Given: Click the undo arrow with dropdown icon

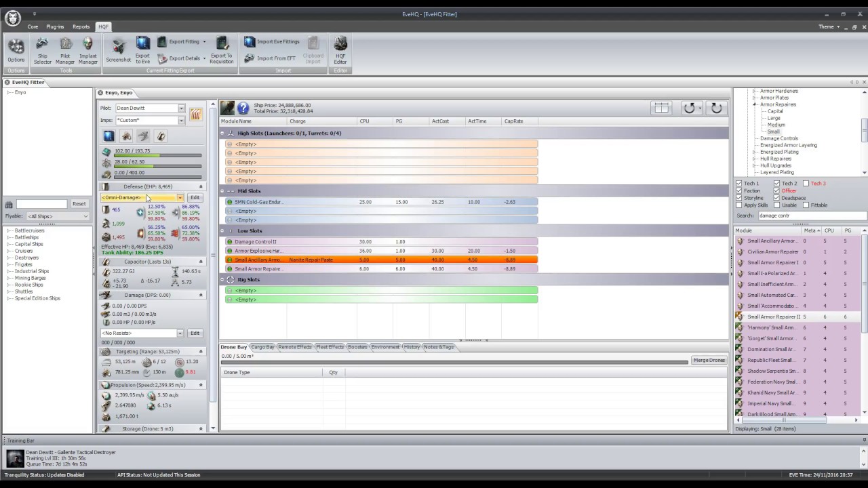Looking at the screenshot, I should tap(692, 108).
